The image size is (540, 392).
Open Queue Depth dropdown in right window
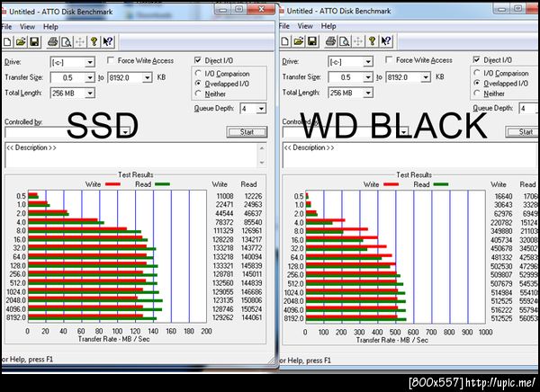pos(538,109)
